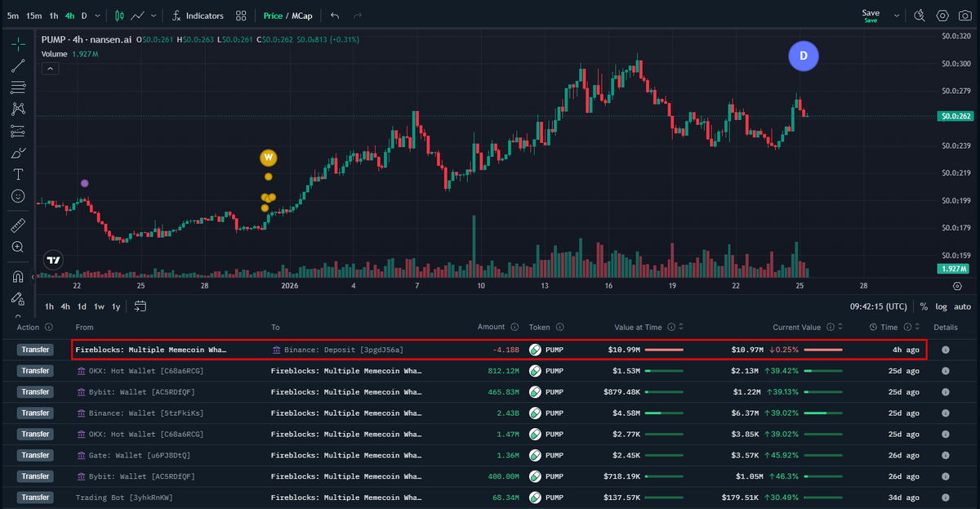Open the Binance: Deposit [3pgdJ56a] address

pos(337,350)
